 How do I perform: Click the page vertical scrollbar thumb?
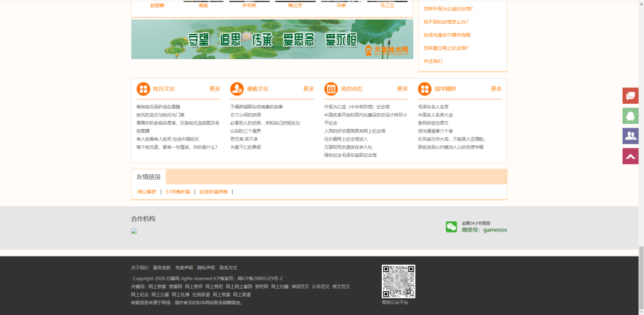(x=641, y=279)
